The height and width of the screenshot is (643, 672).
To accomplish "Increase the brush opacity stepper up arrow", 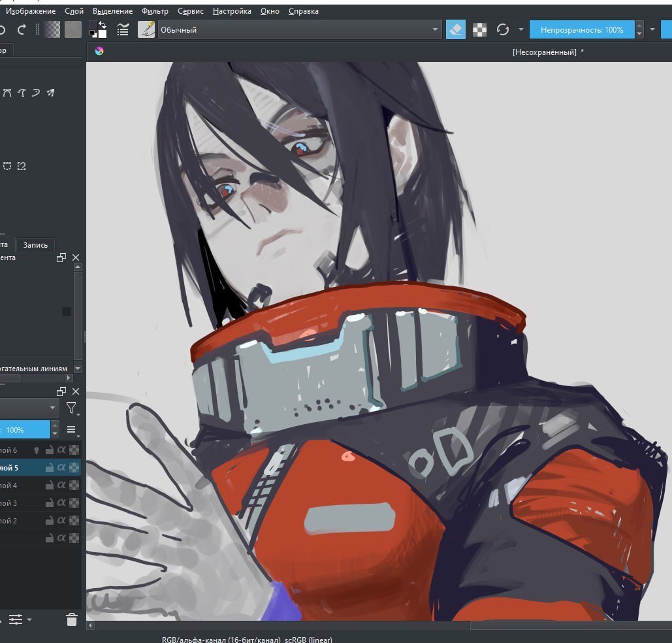I will pyautogui.click(x=639, y=25).
